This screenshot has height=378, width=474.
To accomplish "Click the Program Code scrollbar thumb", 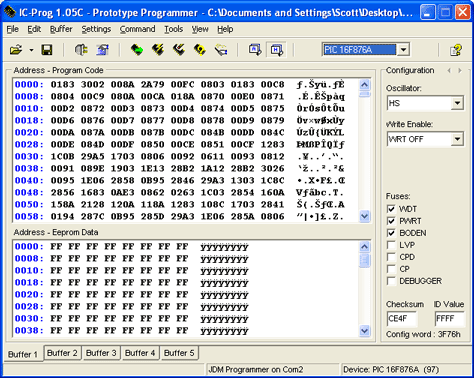I will pos(365,94).
